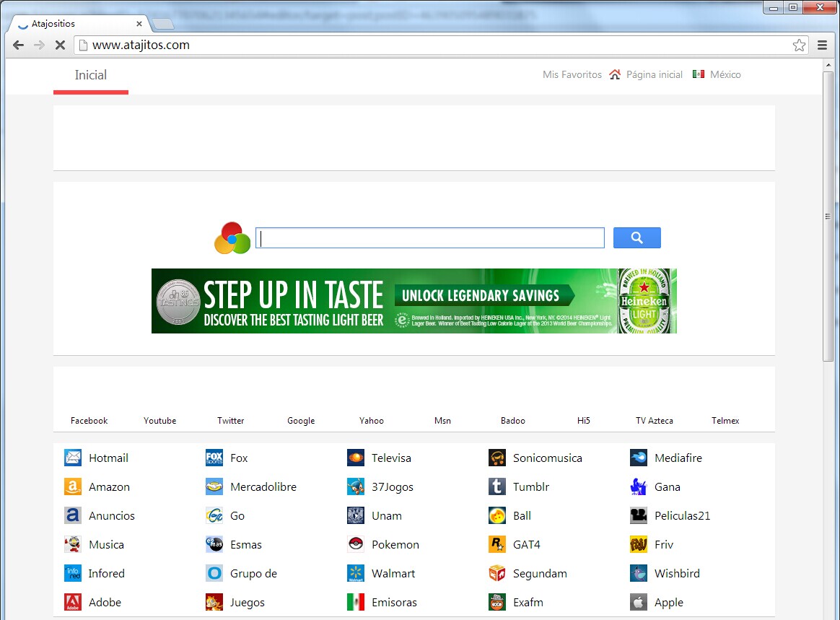Open the Msn link
This screenshot has height=620, width=840.
(442, 421)
